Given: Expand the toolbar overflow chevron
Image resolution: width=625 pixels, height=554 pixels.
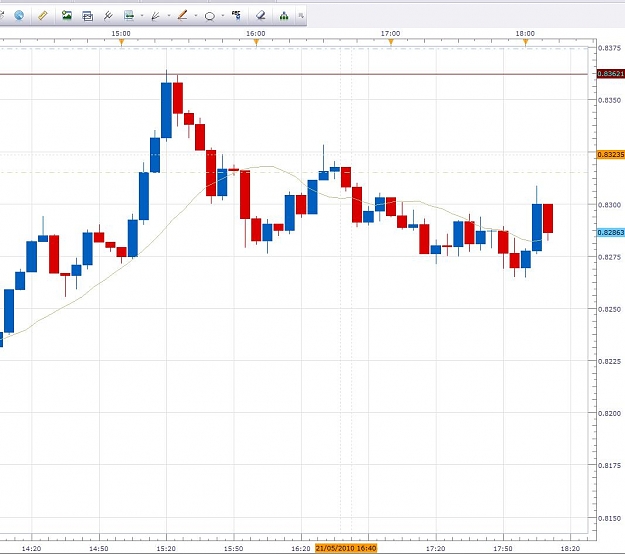Looking at the screenshot, I should (x=301, y=16).
